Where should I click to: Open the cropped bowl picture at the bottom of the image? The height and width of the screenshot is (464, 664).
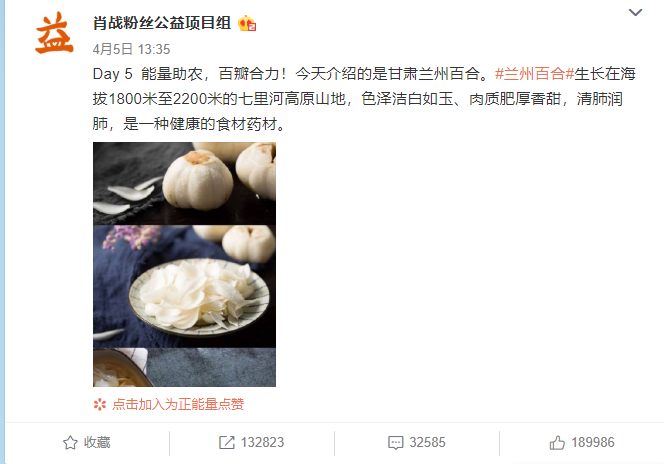(184, 367)
